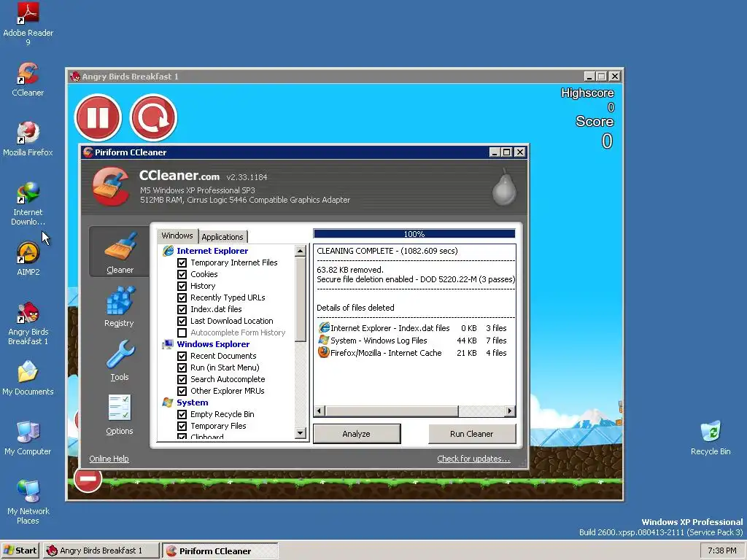Click the results horizontal scroll left arrow
This screenshot has height=560, width=747.
320,411
